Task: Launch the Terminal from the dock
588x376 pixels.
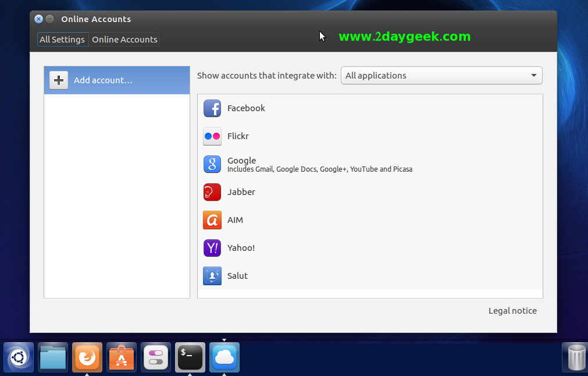Action: [190, 357]
